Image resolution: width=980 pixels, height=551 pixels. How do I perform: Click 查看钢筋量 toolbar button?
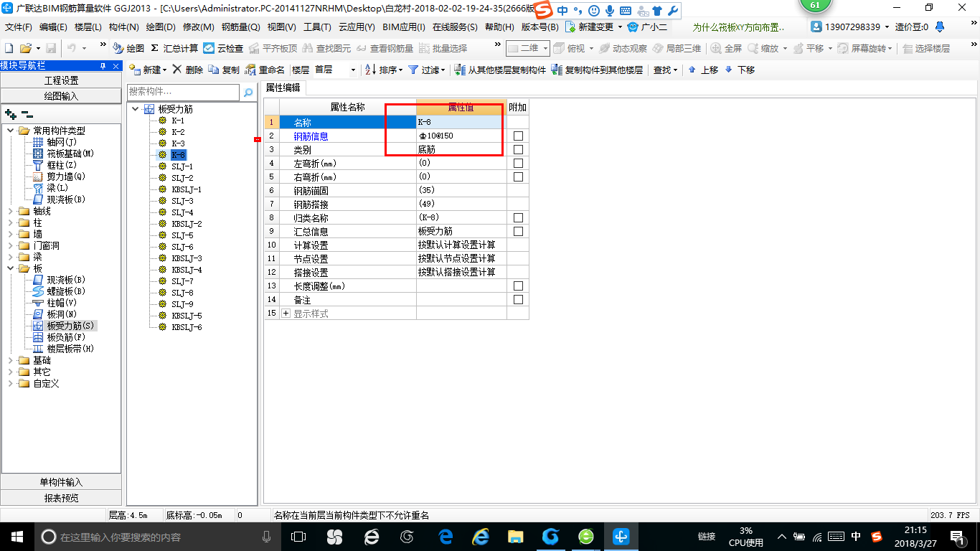pos(385,48)
